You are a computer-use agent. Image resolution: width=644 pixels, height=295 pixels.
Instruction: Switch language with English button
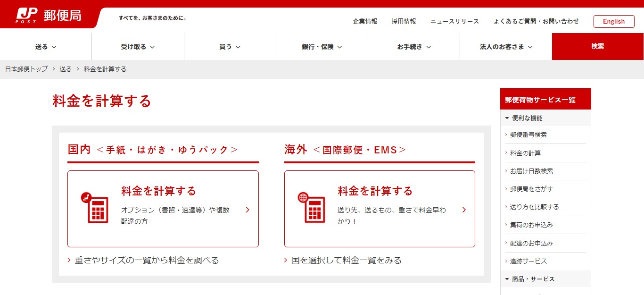pos(614,21)
